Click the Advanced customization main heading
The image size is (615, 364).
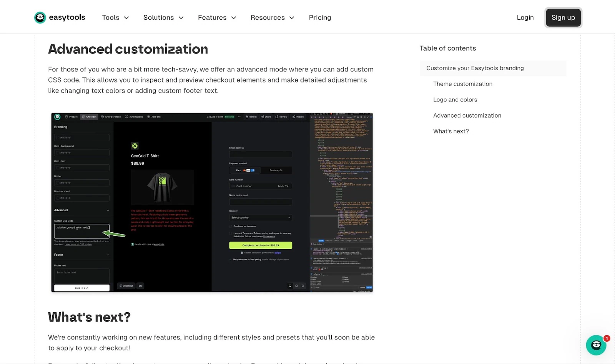point(128,49)
